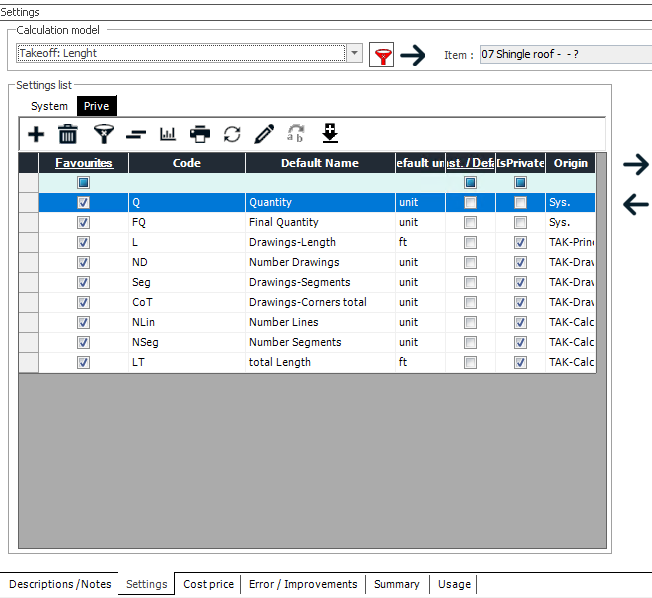Image resolution: width=652 pixels, height=598 pixels.
Task: Uncheck Favourites checkbox for Drawings-Length row
Action: (83, 242)
